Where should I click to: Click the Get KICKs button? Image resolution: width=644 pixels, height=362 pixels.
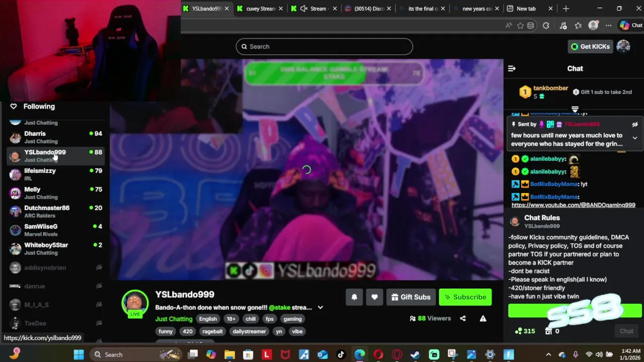(590, 47)
